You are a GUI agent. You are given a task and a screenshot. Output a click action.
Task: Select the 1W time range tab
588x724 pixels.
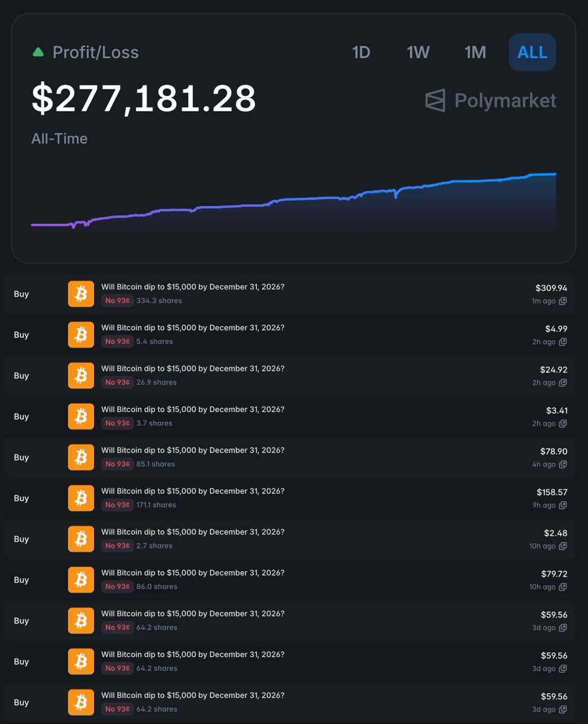[418, 52]
